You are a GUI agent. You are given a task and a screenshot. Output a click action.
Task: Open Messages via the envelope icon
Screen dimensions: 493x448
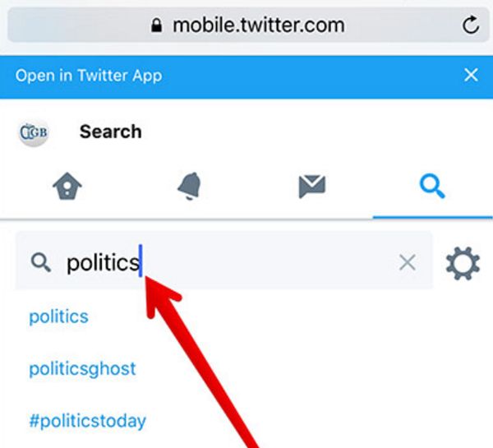312,187
